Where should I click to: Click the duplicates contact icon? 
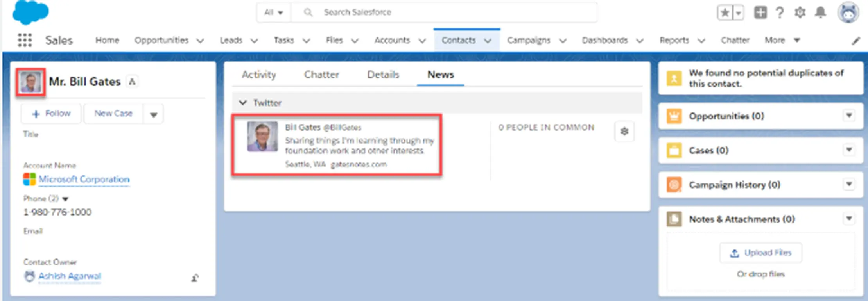(x=674, y=78)
